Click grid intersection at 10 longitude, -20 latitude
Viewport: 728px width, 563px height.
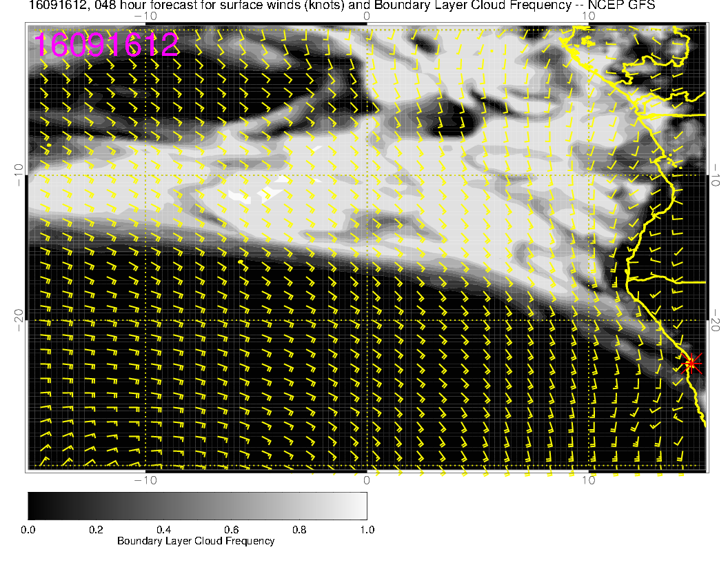point(589,320)
